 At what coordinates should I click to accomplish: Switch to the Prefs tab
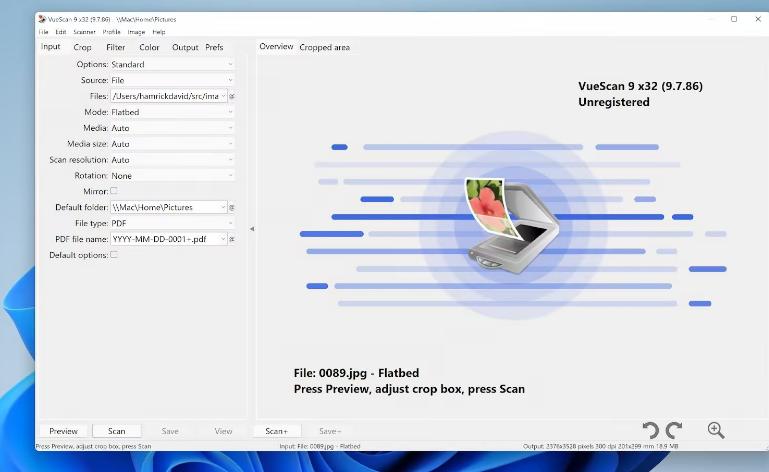click(214, 47)
